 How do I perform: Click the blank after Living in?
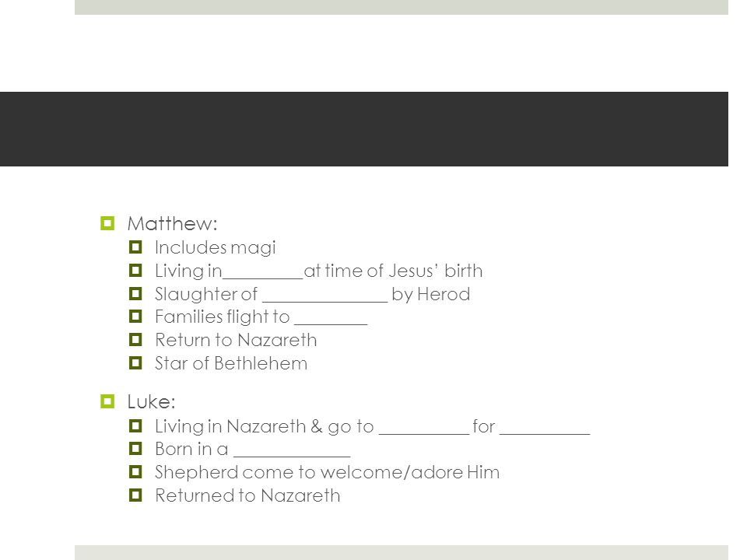tap(263, 277)
